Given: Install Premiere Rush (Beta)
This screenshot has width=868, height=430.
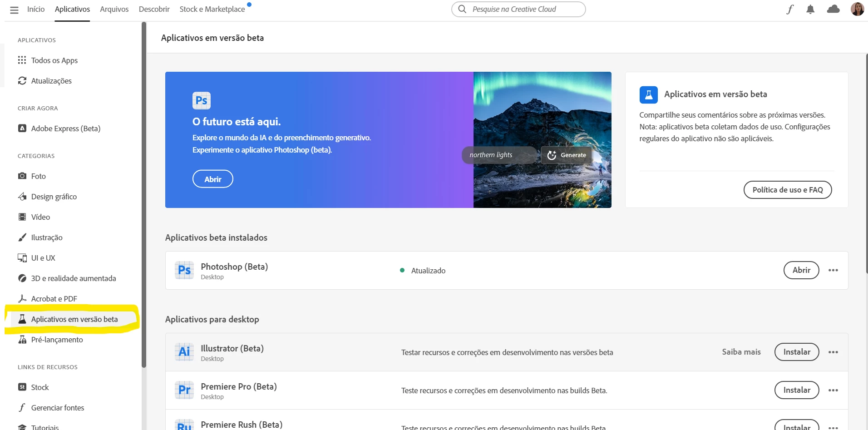Looking at the screenshot, I should point(797,425).
